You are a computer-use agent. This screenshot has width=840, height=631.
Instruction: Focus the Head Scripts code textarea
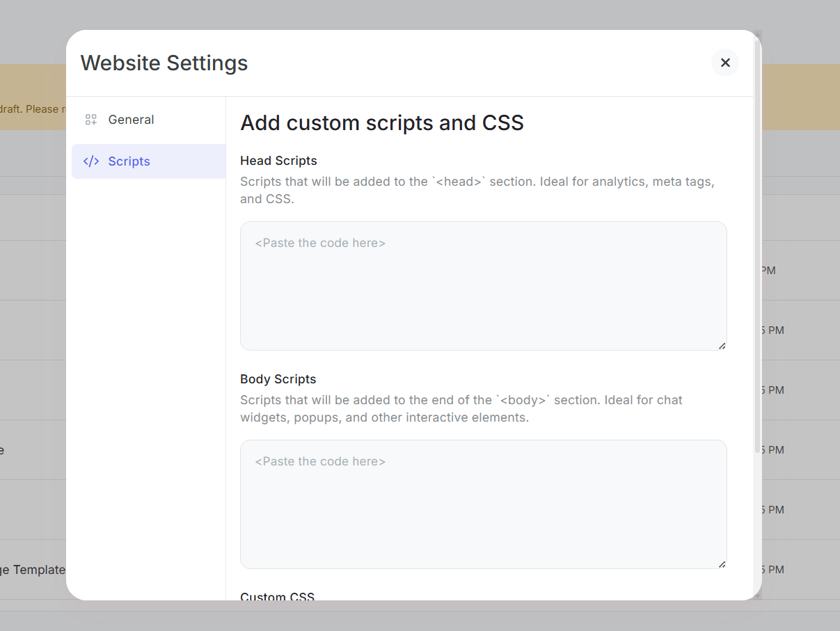[483, 285]
